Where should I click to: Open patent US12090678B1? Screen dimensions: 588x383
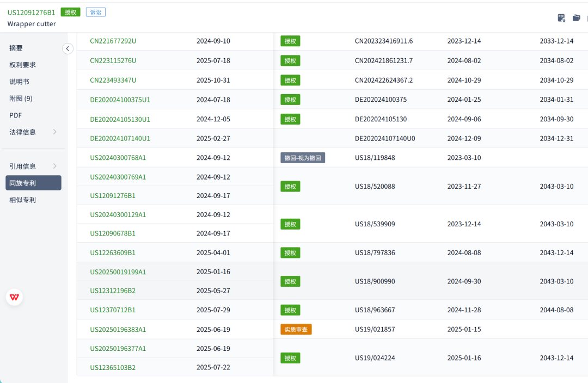tap(113, 233)
